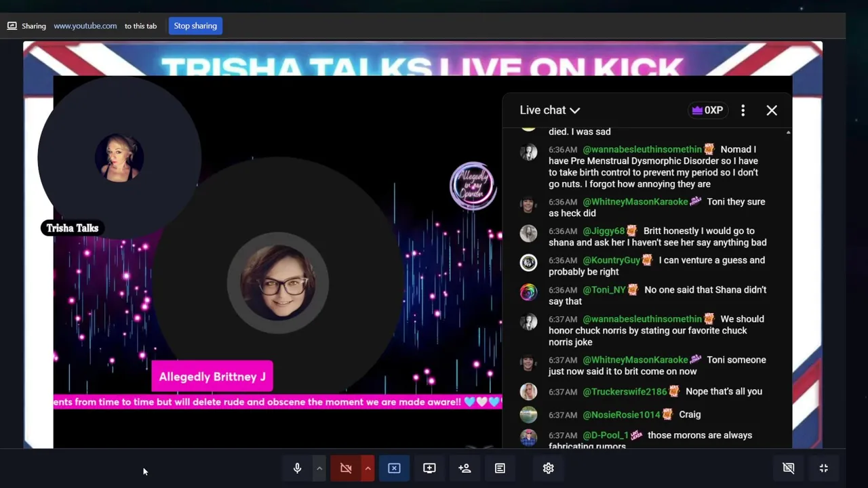Click the avatar next to @Jiggy68
This screenshot has height=488, width=868.
tap(528, 233)
